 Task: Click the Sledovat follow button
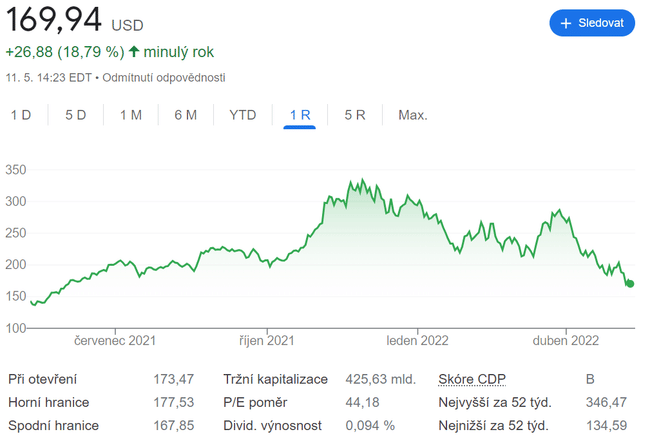point(592,23)
